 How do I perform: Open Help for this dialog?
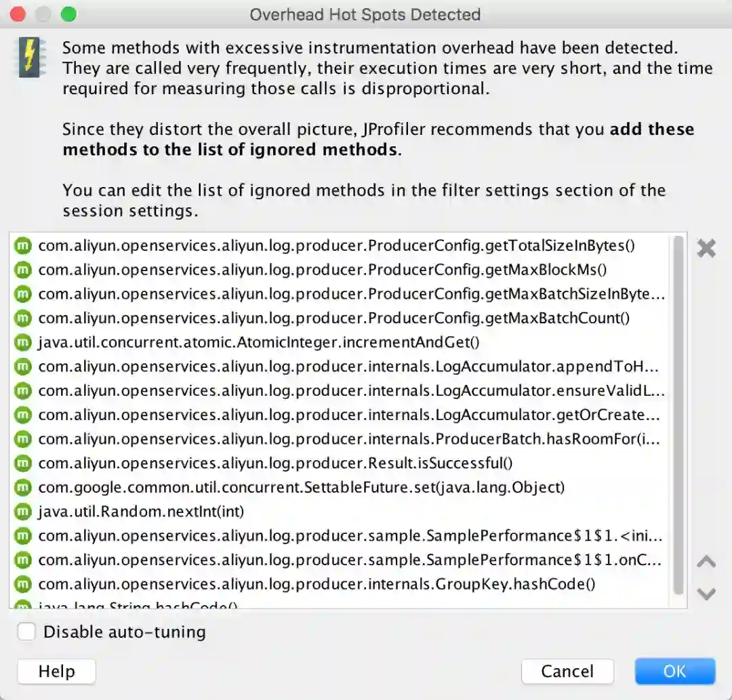coord(56,671)
